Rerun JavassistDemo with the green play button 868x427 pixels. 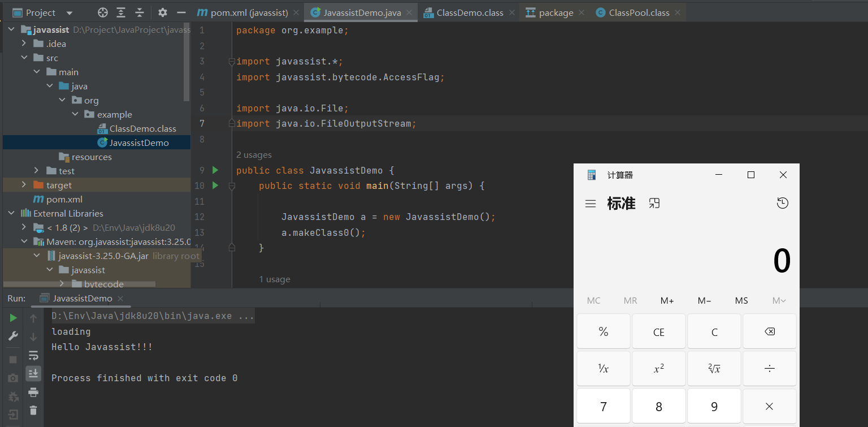[13, 318]
